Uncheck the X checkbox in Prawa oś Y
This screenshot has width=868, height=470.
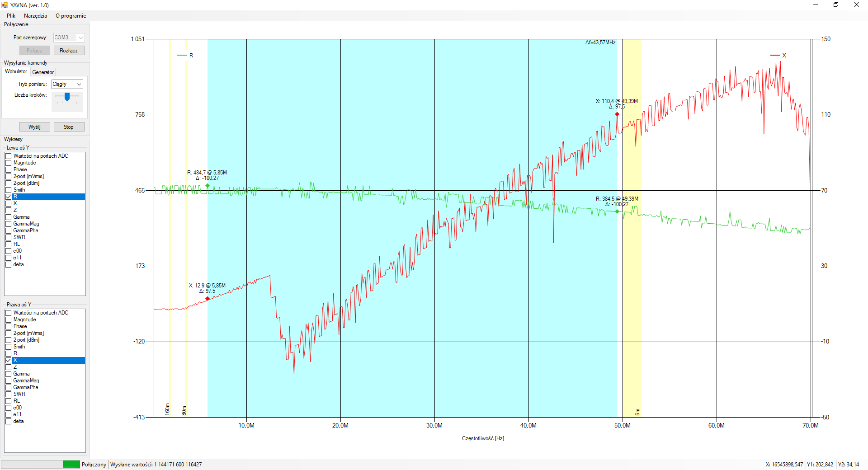pyautogui.click(x=9, y=360)
